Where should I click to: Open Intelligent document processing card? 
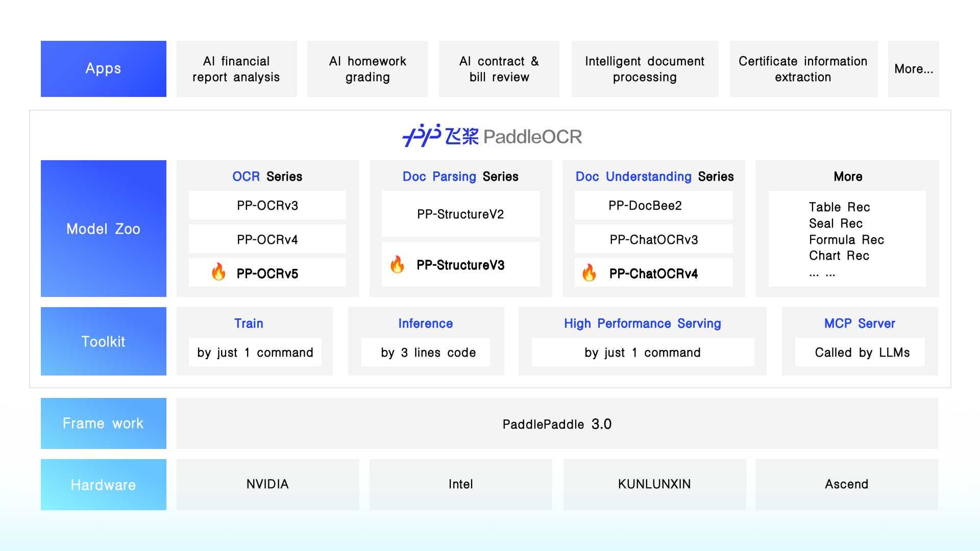pyautogui.click(x=645, y=69)
